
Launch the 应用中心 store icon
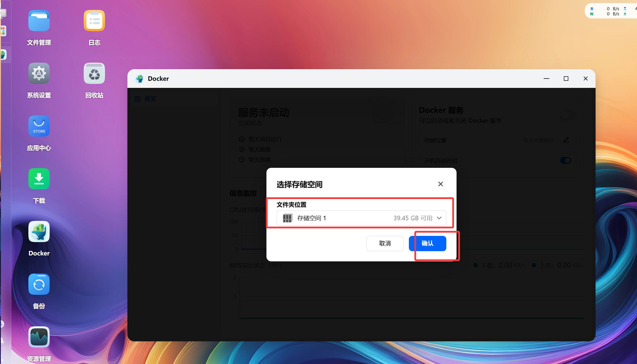point(39,126)
